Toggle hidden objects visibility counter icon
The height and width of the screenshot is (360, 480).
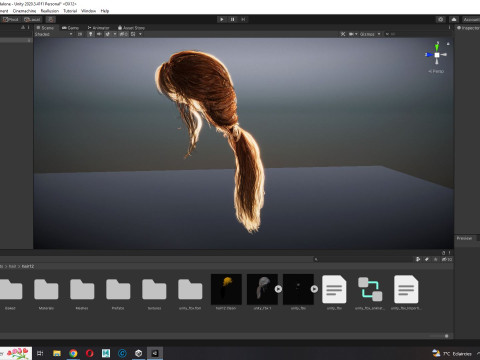pos(123,34)
